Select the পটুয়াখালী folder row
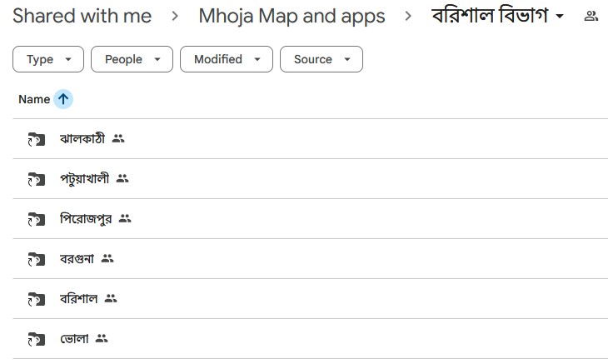The height and width of the screenshot is (364, 608). [x=310, y=179]
